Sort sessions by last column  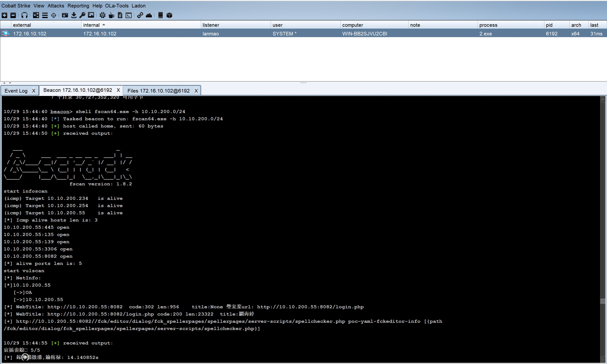[x=597, y=25]
